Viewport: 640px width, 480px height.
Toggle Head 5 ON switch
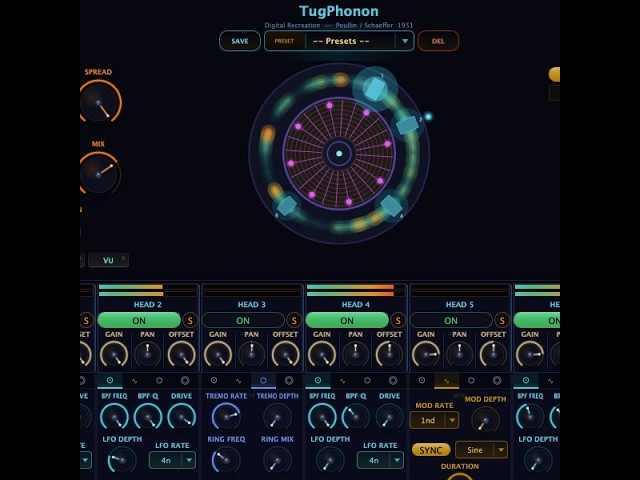point(451,320)
